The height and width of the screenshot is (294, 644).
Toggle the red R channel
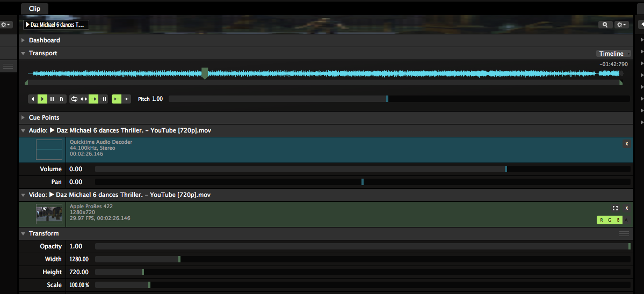point(602,220)
